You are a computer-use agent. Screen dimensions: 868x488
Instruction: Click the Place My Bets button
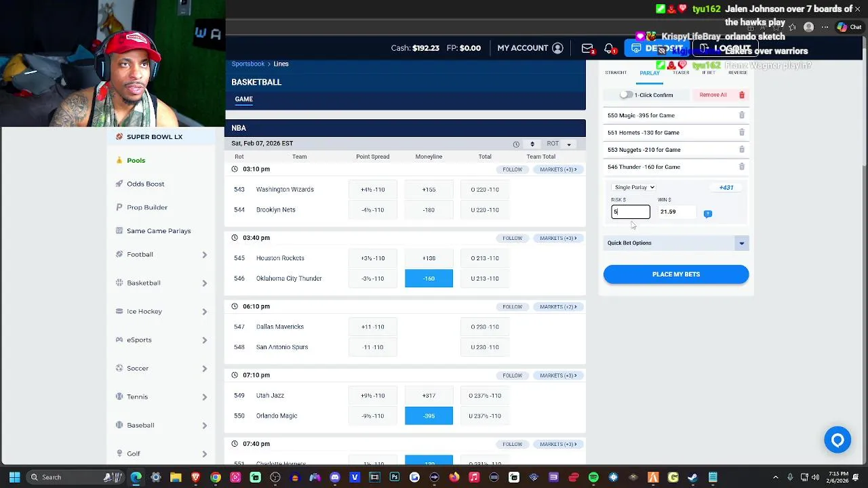pos(676,274)
